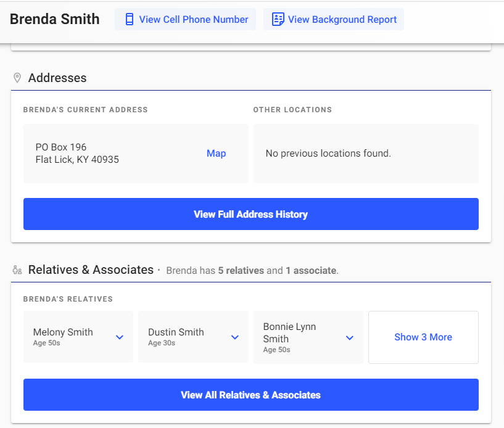Click the Relatives & Associates heading
This screenshot has height=428, width=504.
pos(91,270)
